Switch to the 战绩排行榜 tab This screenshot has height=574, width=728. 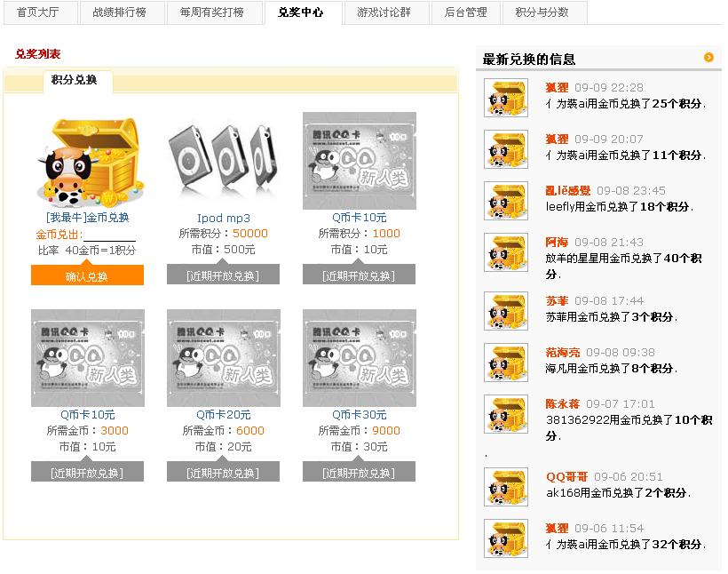tap(123, 12)
